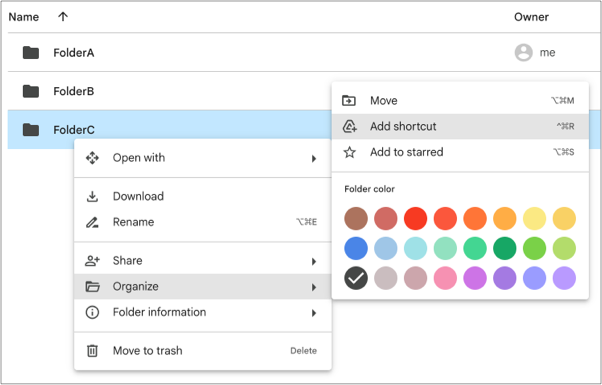Pick the lavender swatch ending the bottom row
This screenshot has height=385, width=602.
(564, 278)
